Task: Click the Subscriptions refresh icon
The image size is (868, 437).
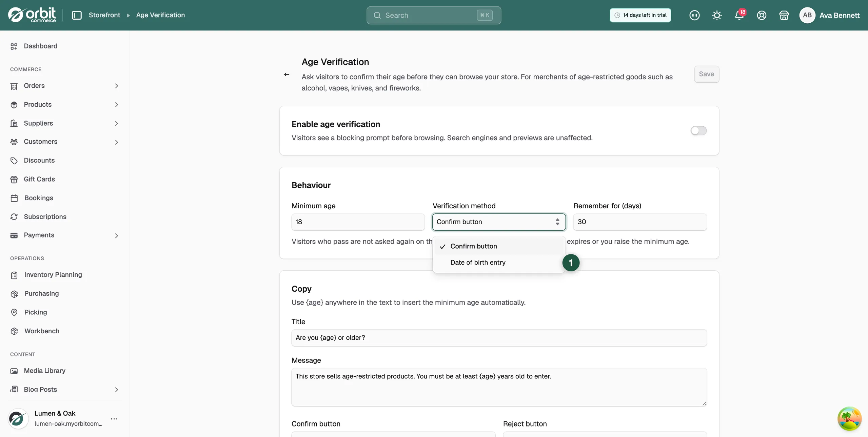Action: point(14,217)
